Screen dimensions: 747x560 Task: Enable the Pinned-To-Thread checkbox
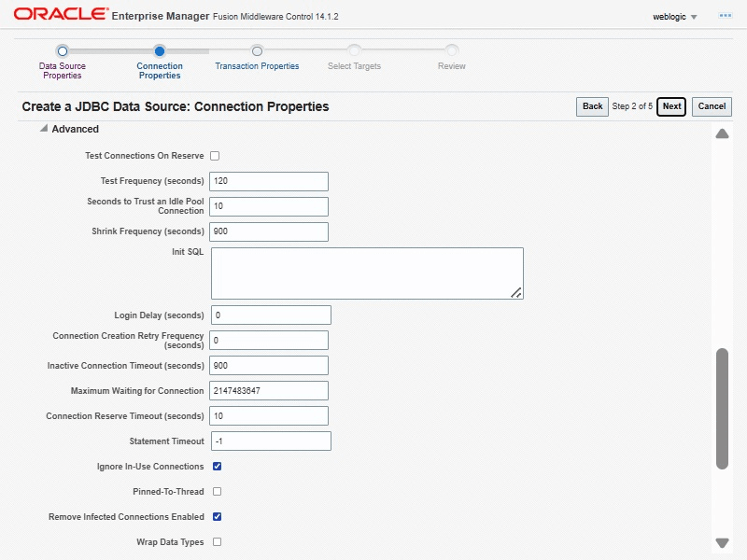click(217, 492)
